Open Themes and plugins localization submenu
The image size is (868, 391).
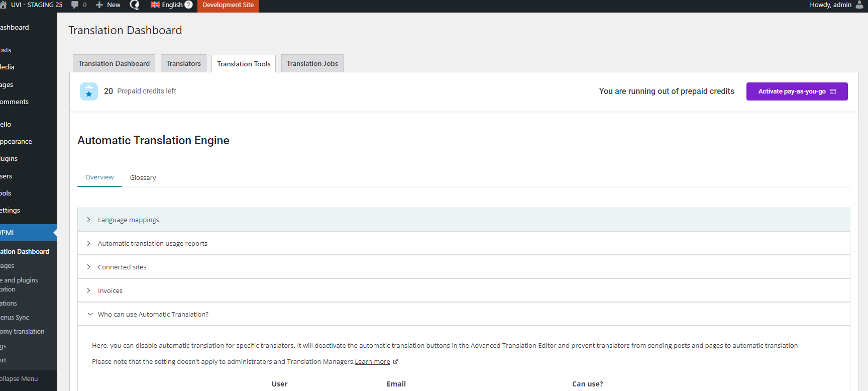tap(29, 284)
